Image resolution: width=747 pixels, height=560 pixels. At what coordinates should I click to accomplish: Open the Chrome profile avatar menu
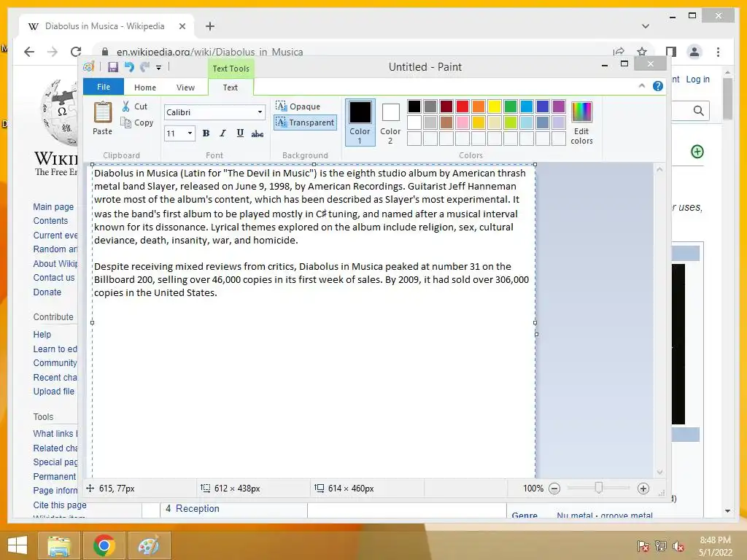pos(694,52)
